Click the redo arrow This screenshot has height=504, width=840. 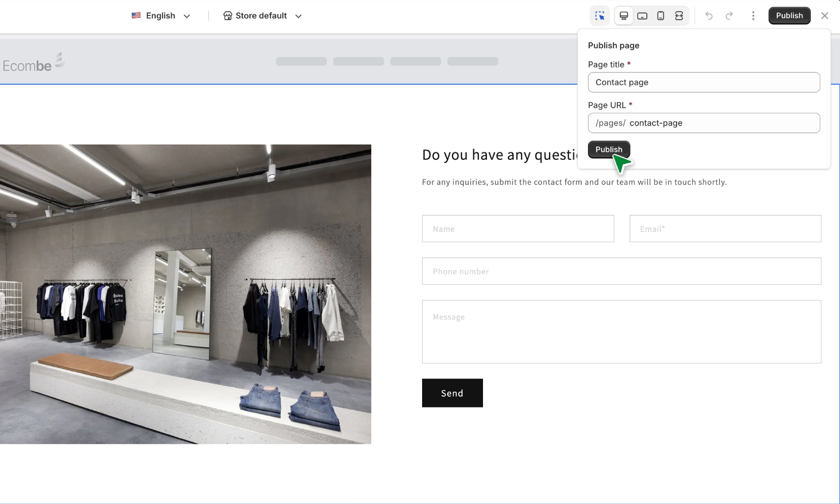click(x=729, y=16)
